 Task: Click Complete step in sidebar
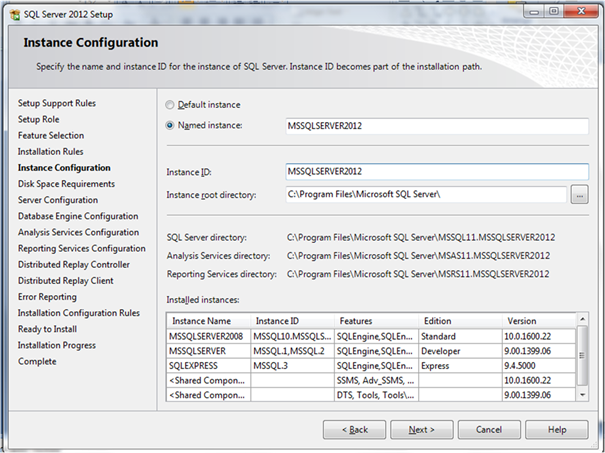pos(37,362)
